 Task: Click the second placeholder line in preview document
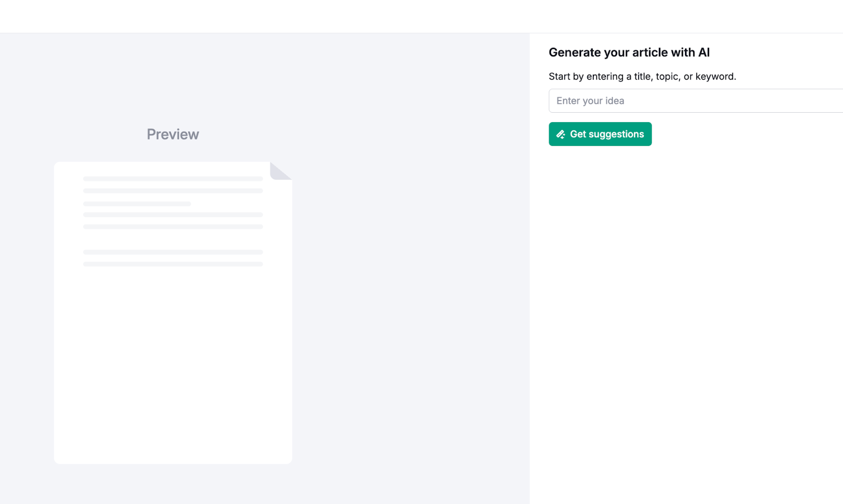point(173,191)
